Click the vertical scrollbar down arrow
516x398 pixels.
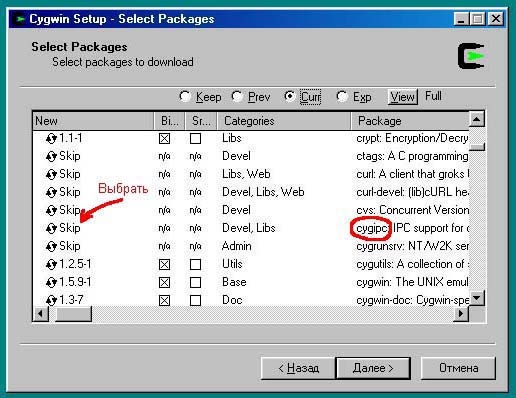pyautogui.click(x=477, y=298)
